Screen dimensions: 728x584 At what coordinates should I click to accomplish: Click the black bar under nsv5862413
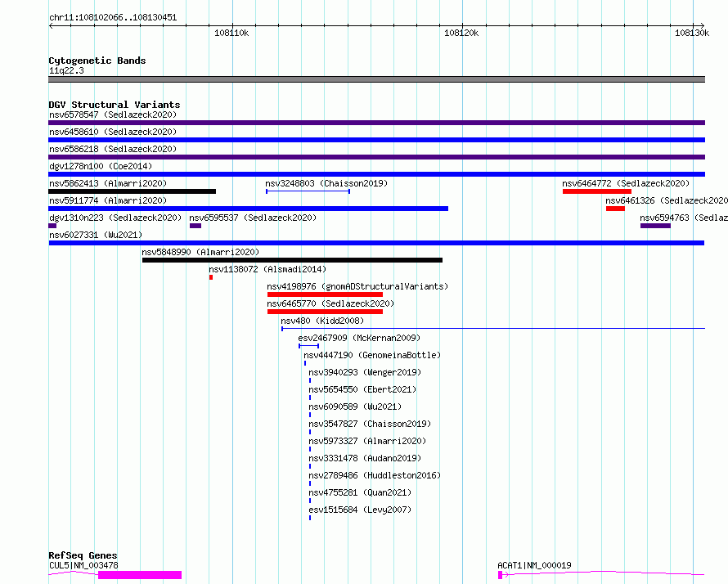132,191
